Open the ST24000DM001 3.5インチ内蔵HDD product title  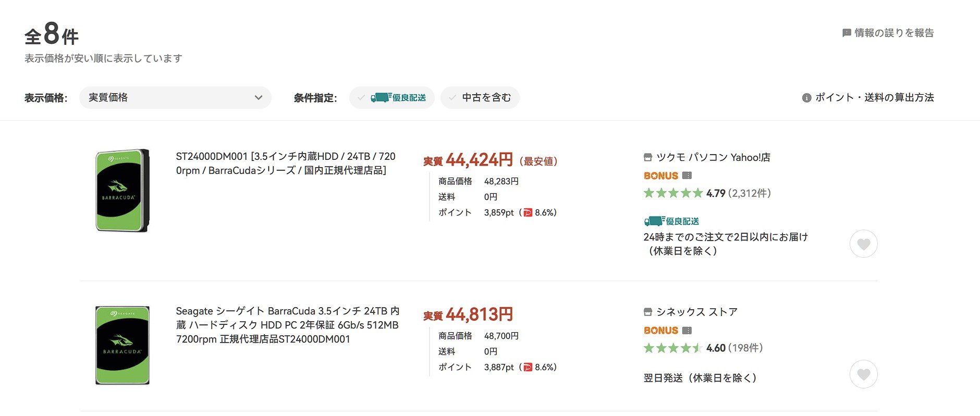click(286, 163)
